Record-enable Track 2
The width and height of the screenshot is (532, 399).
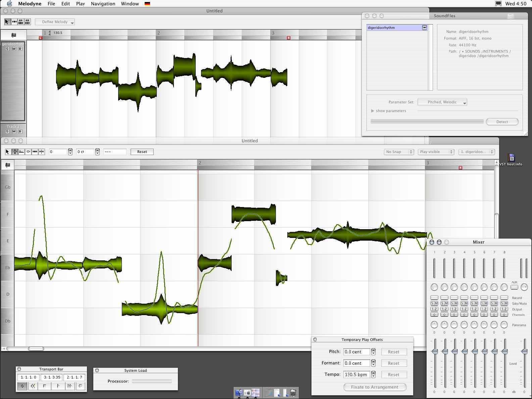click(20, 132)
